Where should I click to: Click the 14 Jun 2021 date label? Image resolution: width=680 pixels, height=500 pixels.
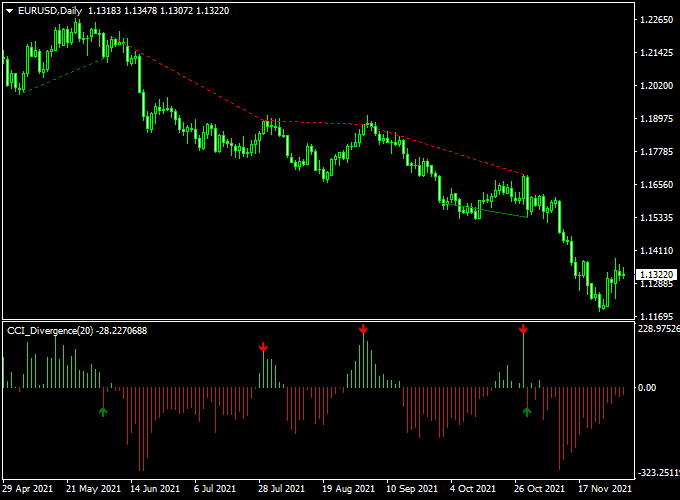155,489
